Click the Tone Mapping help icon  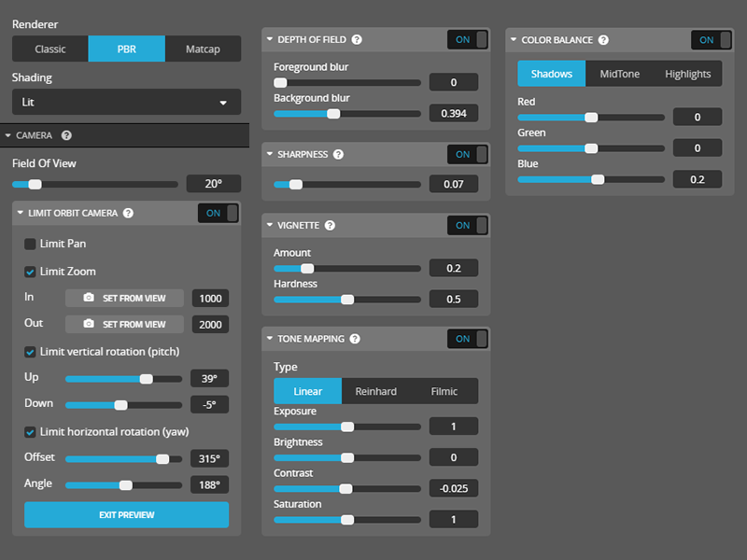355,339
